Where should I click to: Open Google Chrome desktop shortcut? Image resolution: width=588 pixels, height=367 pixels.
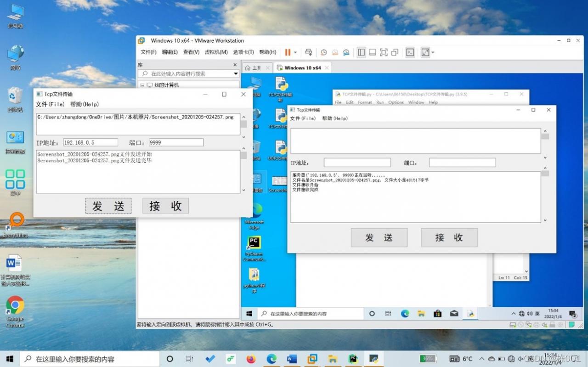click(15, 305)
